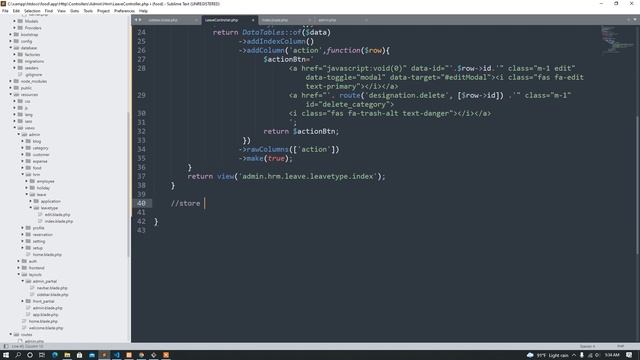Viewport: 640px width, 360px height.
Task: Open navbar.blade.php file
Action: coord(52,288)
